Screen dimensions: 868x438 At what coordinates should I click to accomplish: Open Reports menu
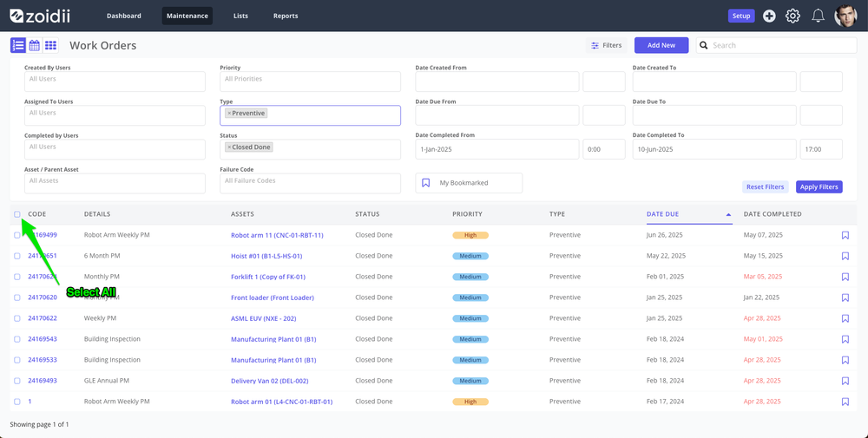[286, 16]
